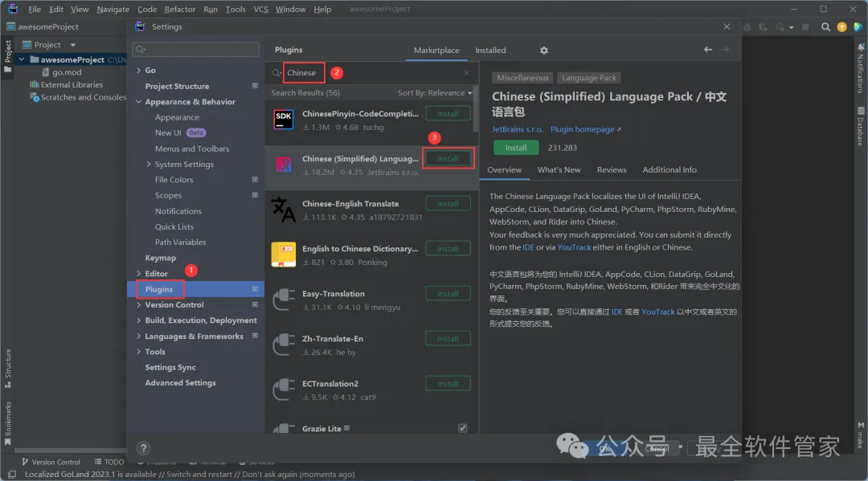Open the Reviews tab

pos(612,169)
